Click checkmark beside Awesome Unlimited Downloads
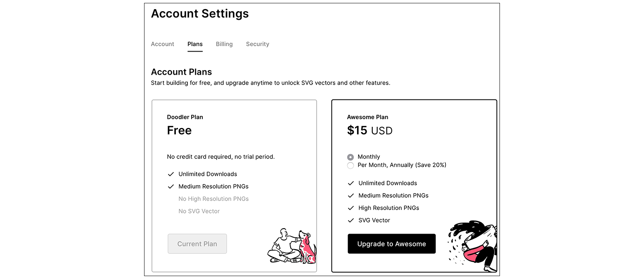 click(351, 183)
